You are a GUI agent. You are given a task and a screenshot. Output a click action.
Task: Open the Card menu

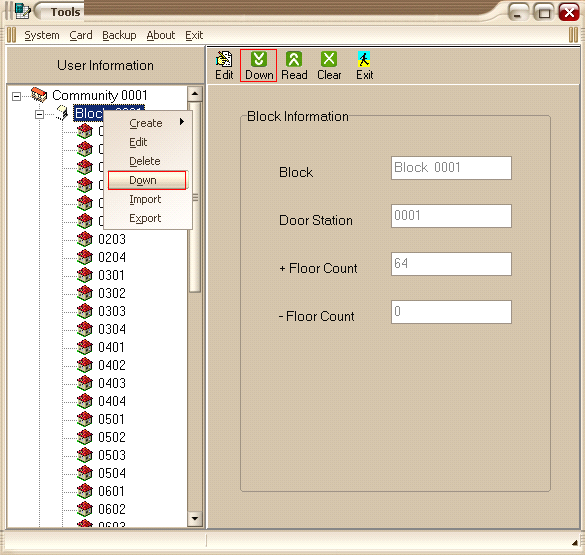(x=81, y=35)
